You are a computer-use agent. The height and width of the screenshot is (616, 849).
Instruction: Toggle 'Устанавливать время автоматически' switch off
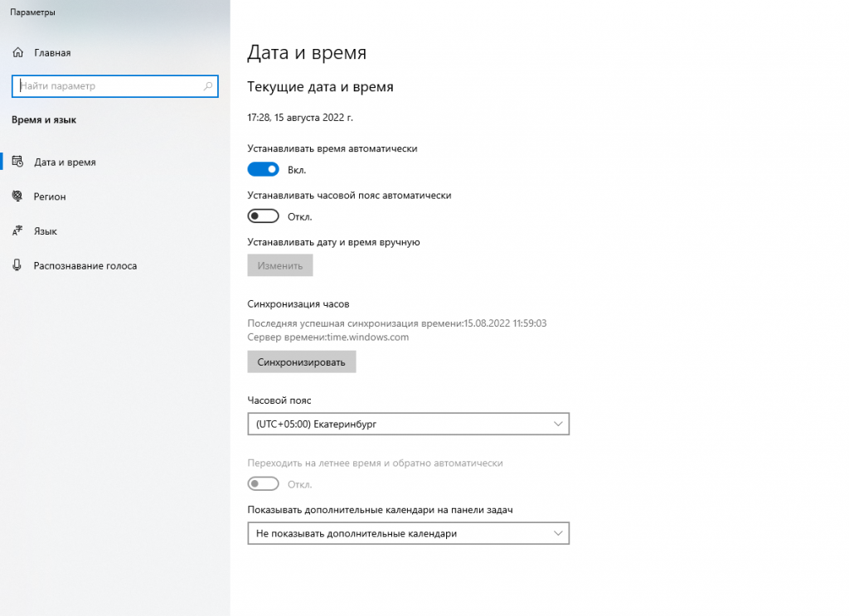(x=263, y=169)
